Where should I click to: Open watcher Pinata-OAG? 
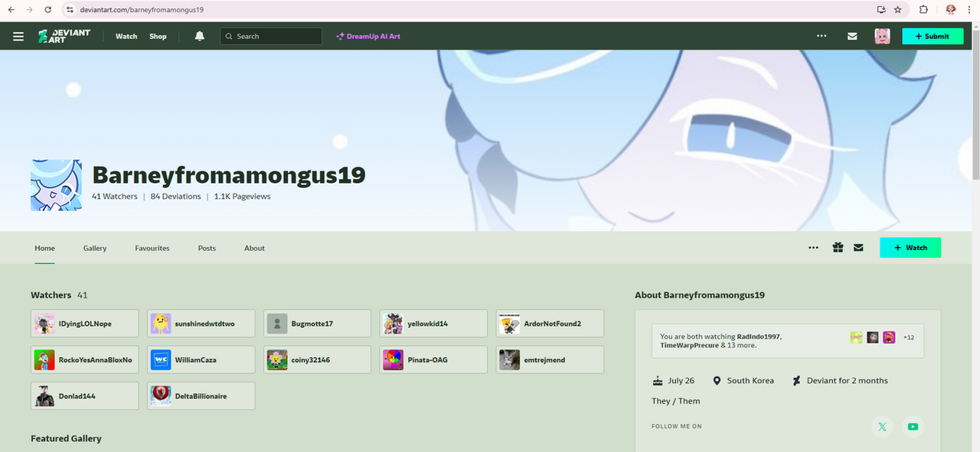pos(434,359)
